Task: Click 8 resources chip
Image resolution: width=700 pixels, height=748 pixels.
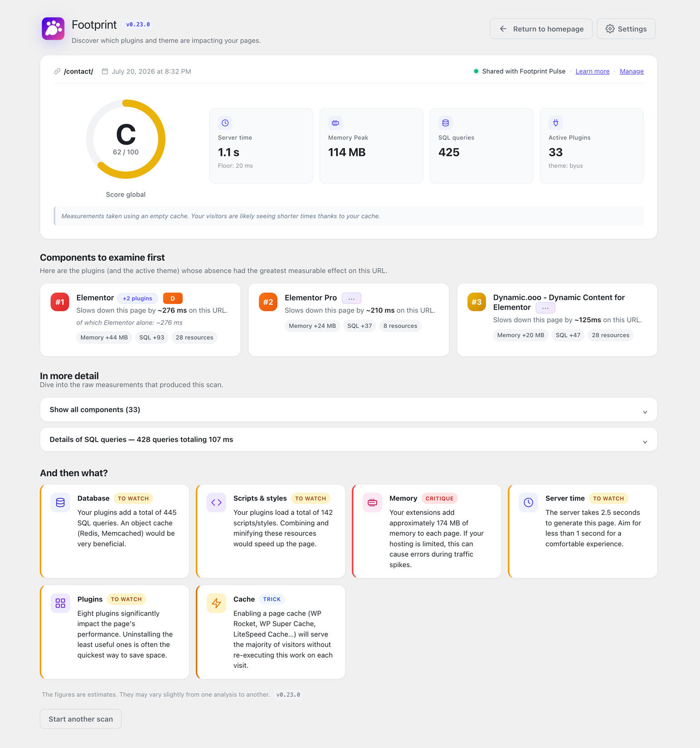Action: click(400, 326)
